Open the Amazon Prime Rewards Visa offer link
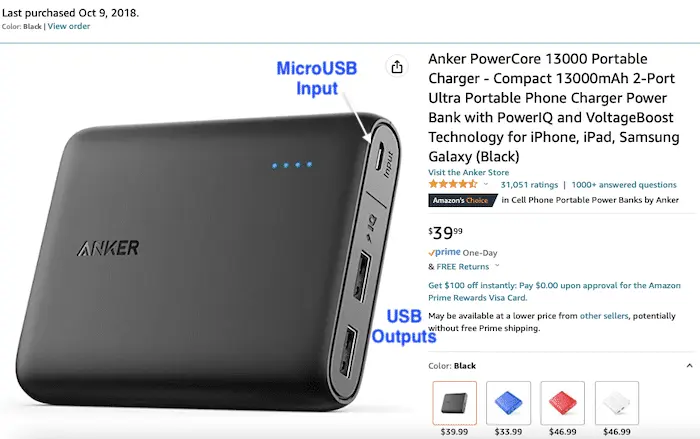 click(x=554, y=291)
